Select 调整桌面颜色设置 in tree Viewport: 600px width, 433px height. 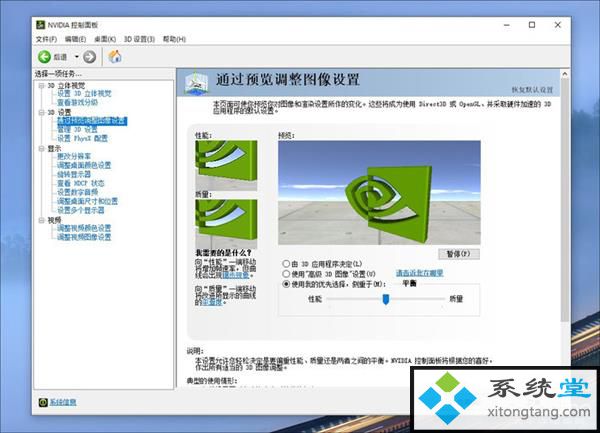84,165
